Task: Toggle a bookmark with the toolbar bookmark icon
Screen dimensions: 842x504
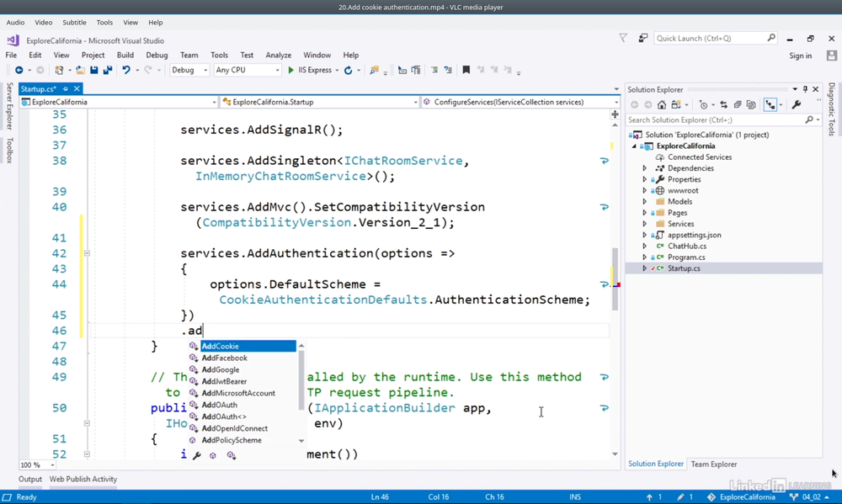Action: 466,71
